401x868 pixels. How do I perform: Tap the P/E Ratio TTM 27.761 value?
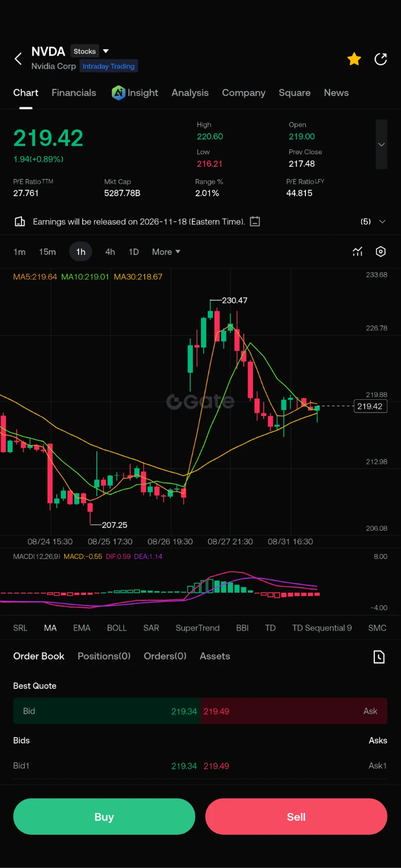tap(26, 193)
